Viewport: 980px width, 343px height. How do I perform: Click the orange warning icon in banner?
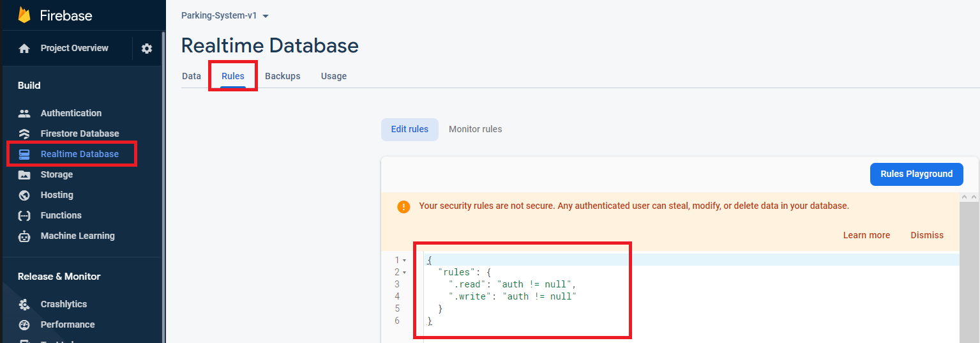click(403, 206)
